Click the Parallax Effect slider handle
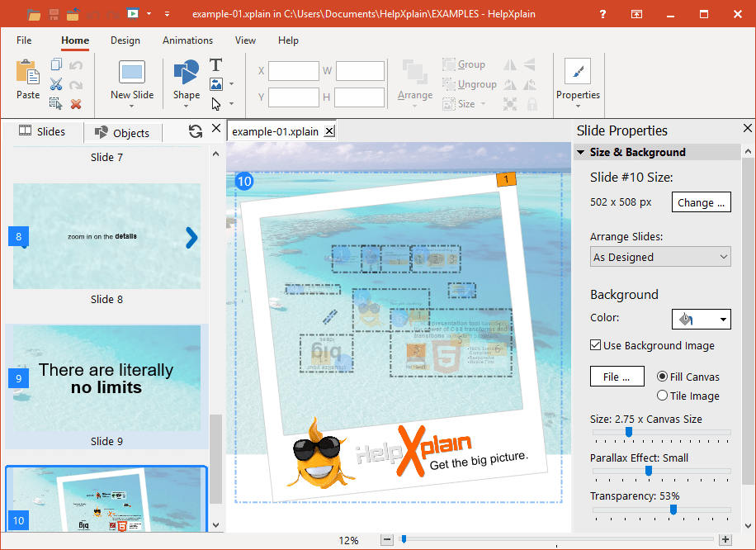 click(649, 471)
